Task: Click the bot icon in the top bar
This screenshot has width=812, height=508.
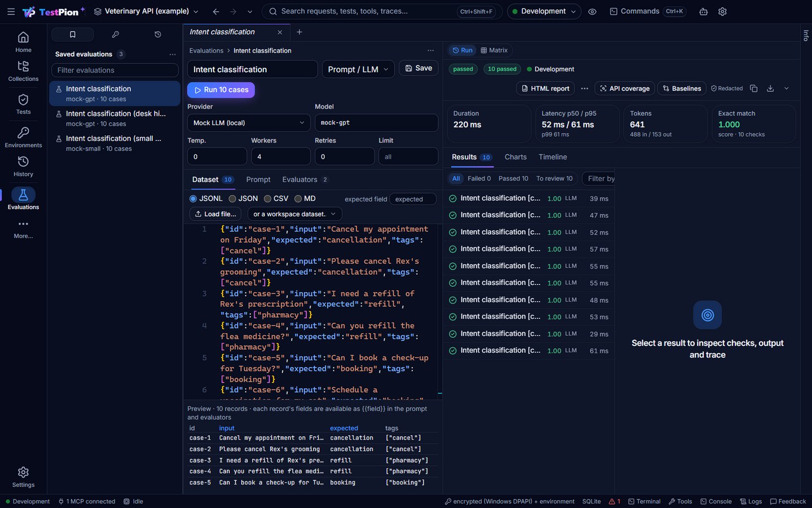Action: 703,11
